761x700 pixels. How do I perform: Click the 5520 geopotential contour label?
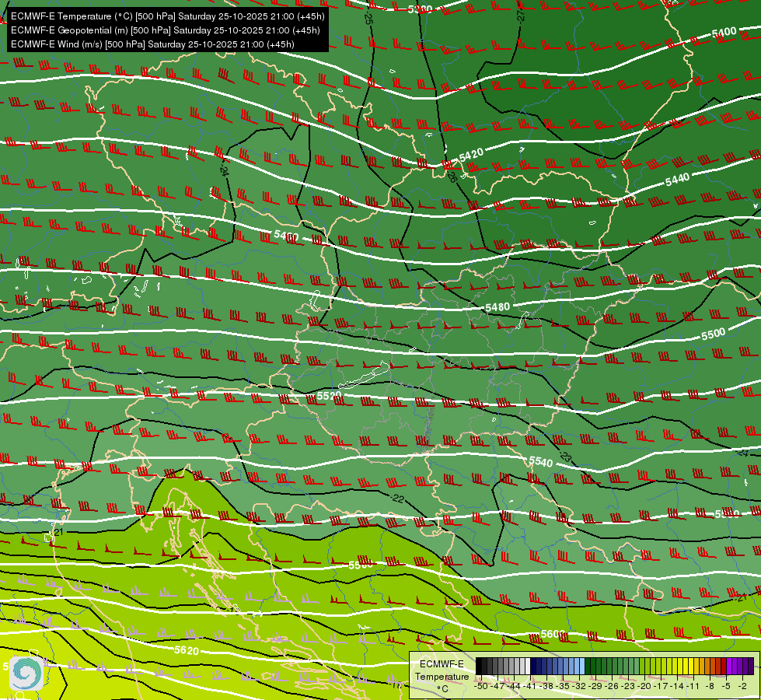click(x=329, y=396)
